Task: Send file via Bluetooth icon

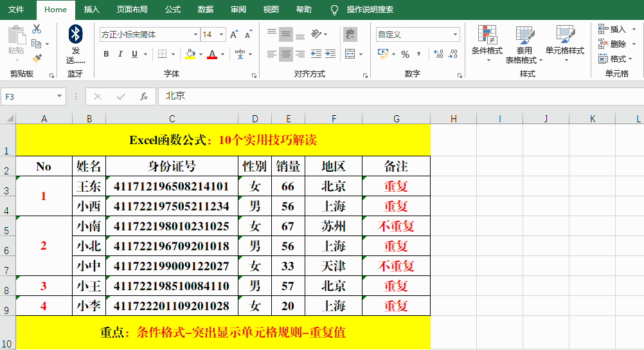Action: pyautogui.click(x=76, y=34)
